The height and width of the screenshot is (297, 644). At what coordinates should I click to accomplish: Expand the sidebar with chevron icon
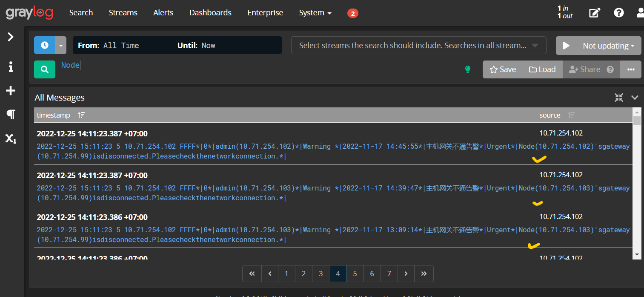coord(11,37)
